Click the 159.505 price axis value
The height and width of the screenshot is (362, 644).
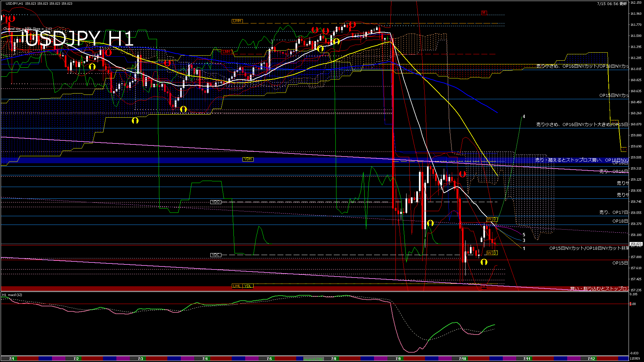636,158
